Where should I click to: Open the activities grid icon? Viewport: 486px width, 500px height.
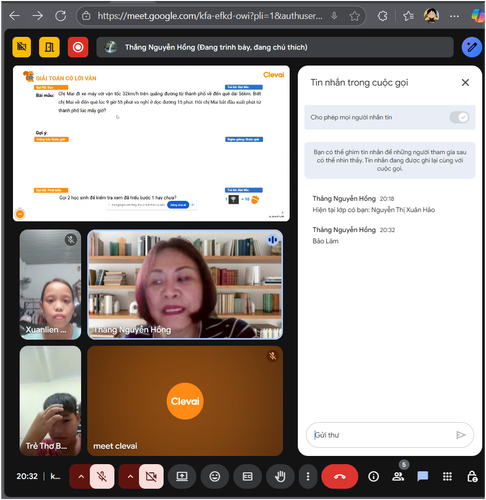447,476
